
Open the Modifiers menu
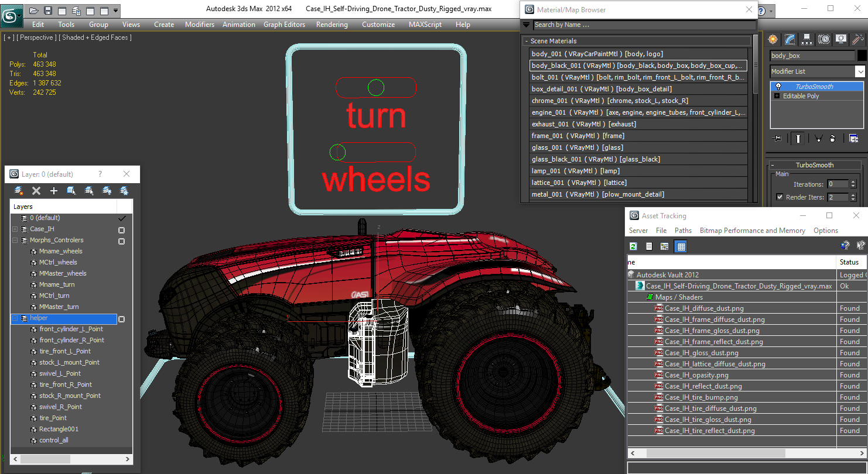point(200,25)
